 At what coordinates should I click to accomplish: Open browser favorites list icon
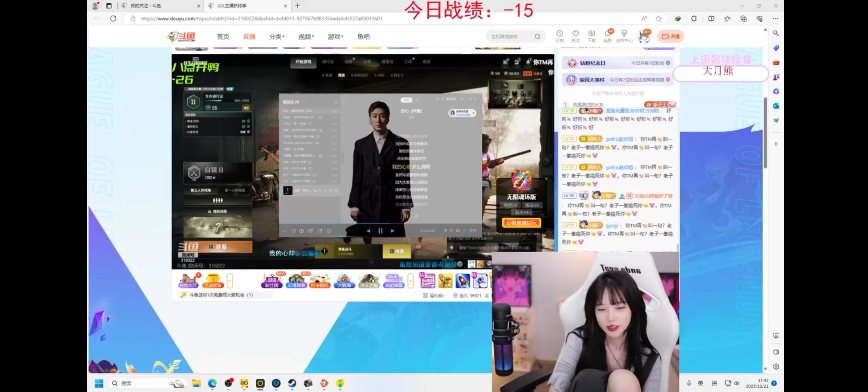click(x=727, y=19)
